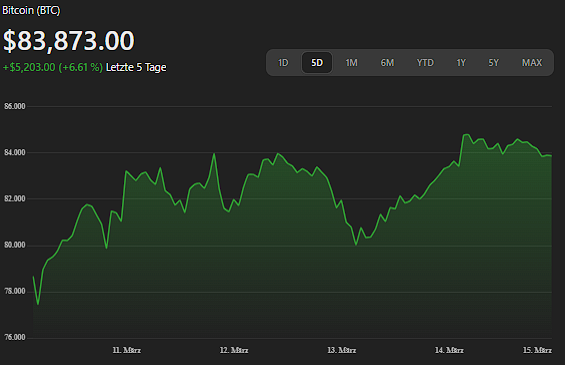Click the '15. März' date label

click(x=537, y=350)
